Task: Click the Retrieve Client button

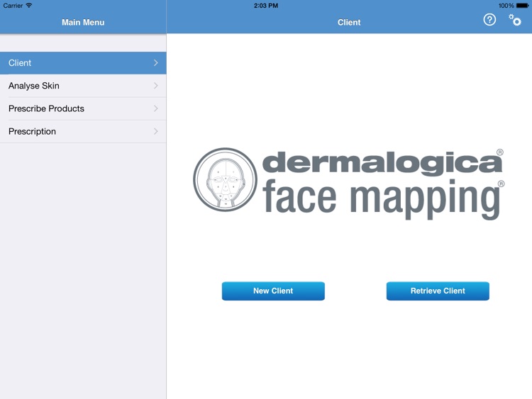Action: pyautogui.click(x=438, y=291)
